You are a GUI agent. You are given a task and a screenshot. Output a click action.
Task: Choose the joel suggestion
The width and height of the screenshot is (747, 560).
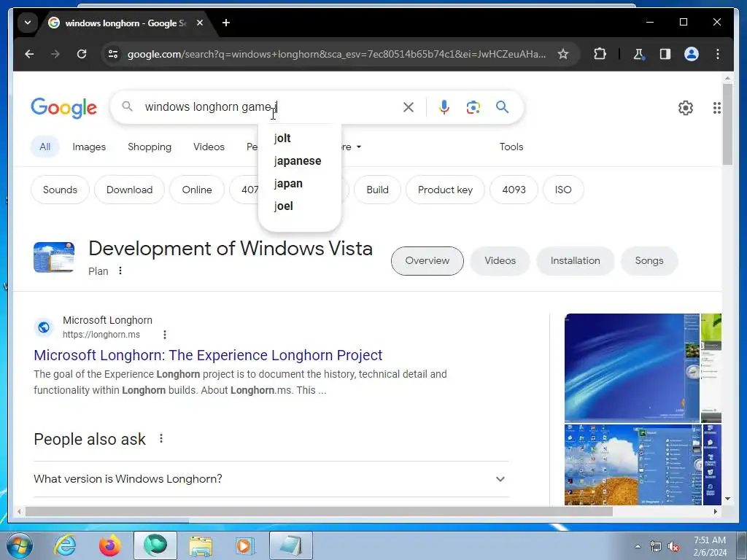(x=300, y=206)
